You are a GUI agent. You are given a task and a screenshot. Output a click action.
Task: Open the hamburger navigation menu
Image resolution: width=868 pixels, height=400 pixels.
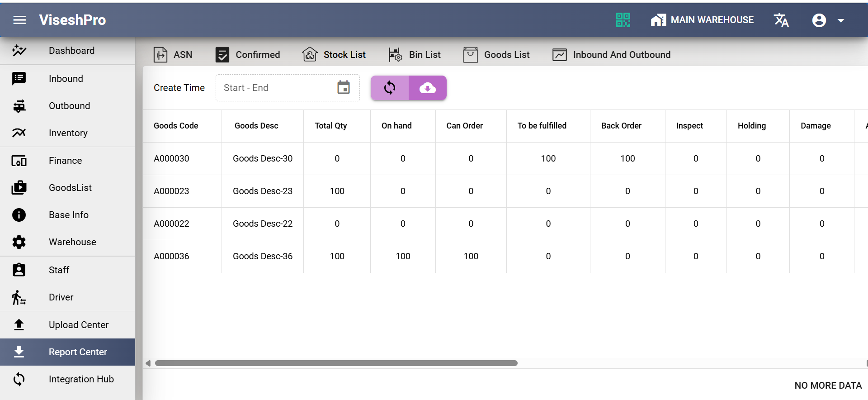pos(19,20)
